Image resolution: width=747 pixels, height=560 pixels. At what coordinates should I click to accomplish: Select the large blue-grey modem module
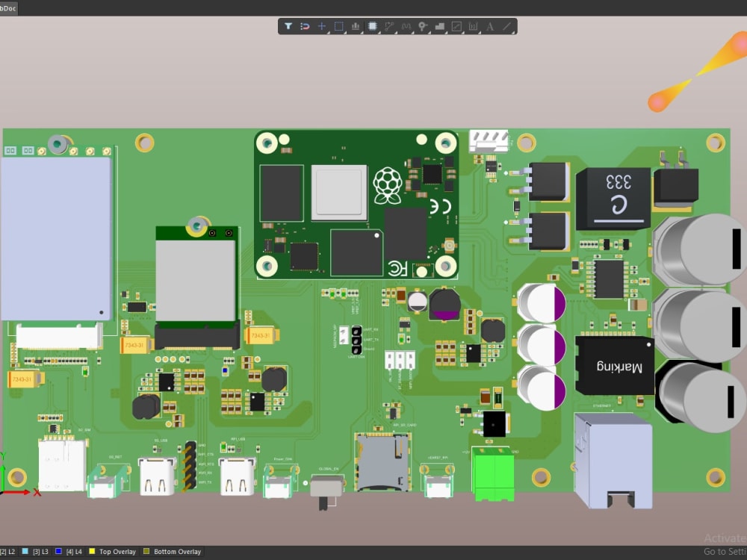[56, 239]
